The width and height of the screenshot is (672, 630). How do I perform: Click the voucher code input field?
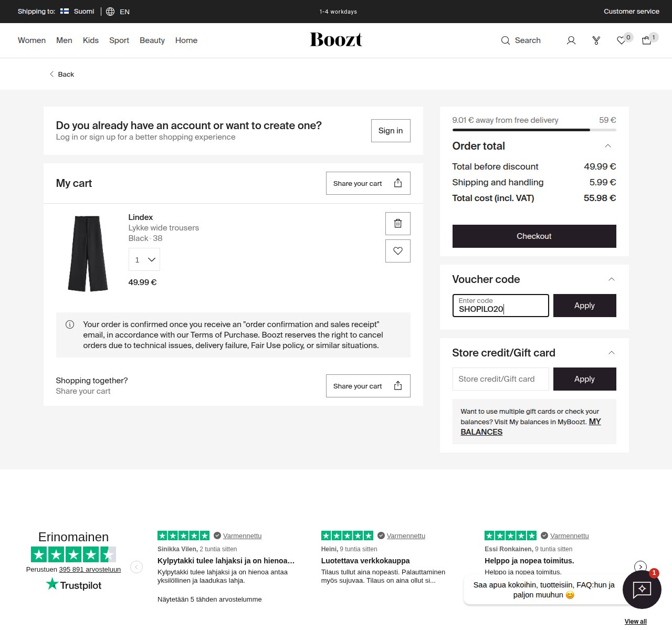pyautogui.click(x=501, y=306)
